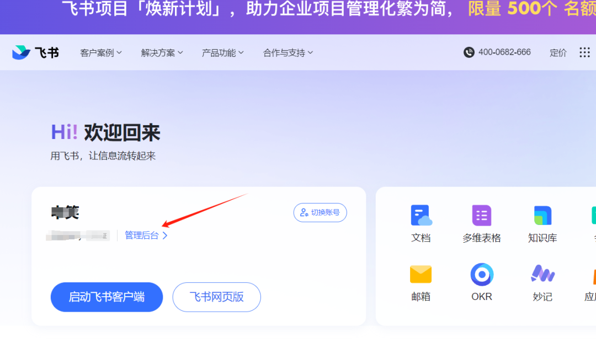596x364 pixels.
Task: Open the 管理后台 admin console link
Action: click(x=146, y=235)
